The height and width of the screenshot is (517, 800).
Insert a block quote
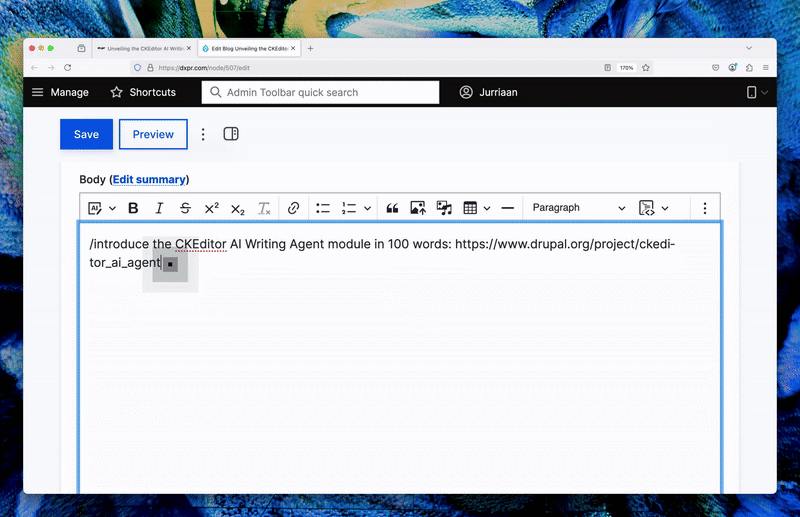[x=392, y=208]
